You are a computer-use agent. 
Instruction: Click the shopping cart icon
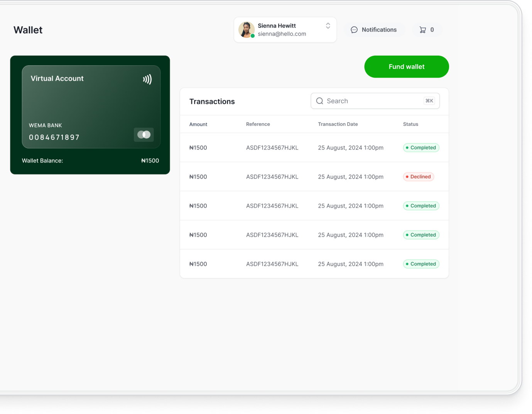tap(423, 30)
